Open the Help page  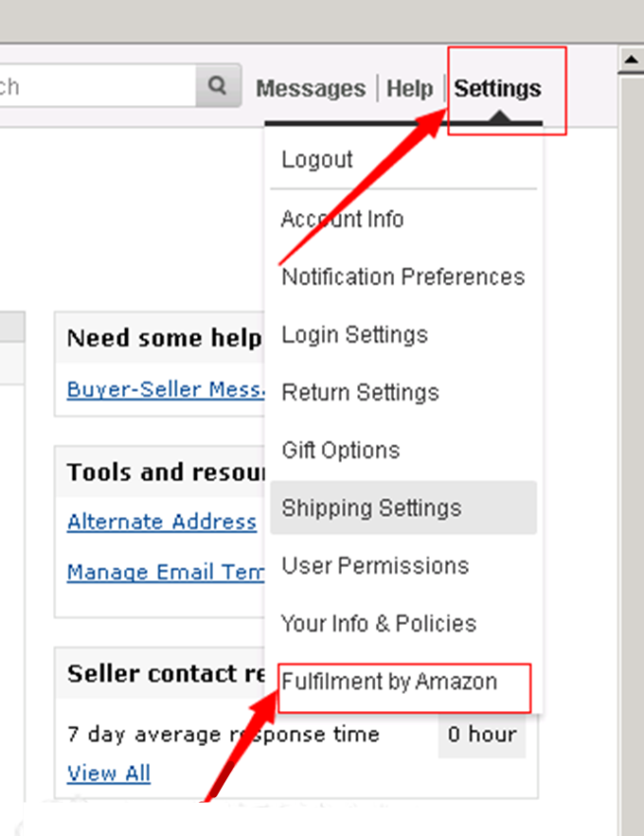click(410, 89)
